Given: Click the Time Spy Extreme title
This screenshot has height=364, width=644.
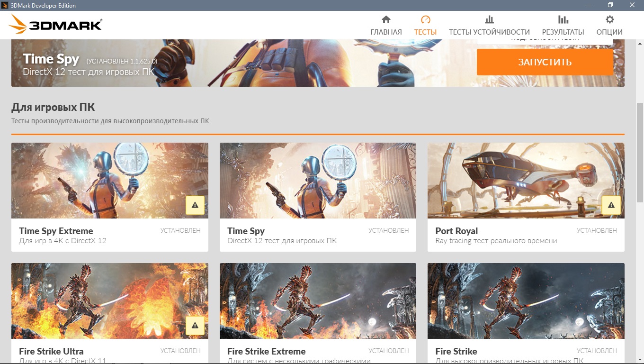Looking at the screenshot, I should (56, 231).
